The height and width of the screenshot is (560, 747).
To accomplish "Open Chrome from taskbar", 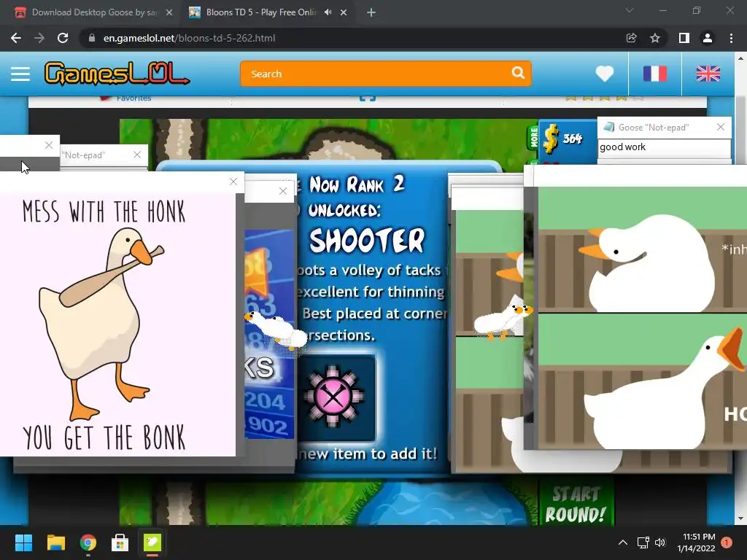I will (88, 542).
